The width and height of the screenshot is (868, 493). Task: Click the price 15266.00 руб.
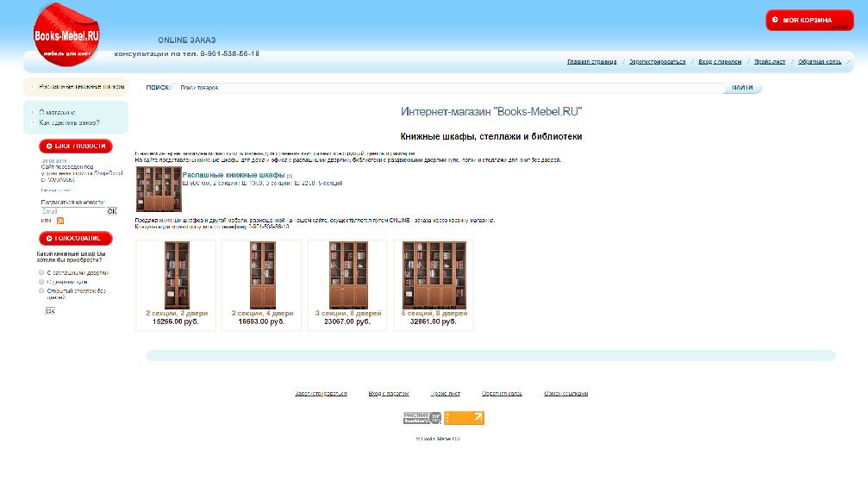(176, 321)
